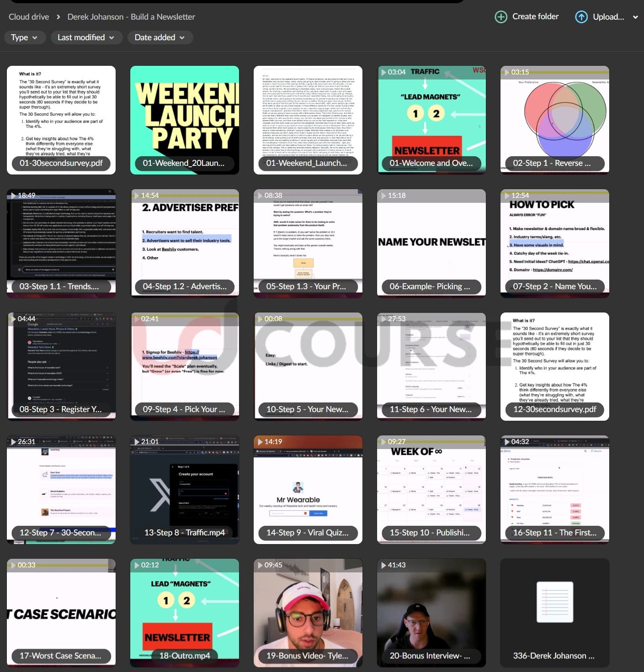Click the Create folder button label
644x672 pixels.
[x=535, y=16]
